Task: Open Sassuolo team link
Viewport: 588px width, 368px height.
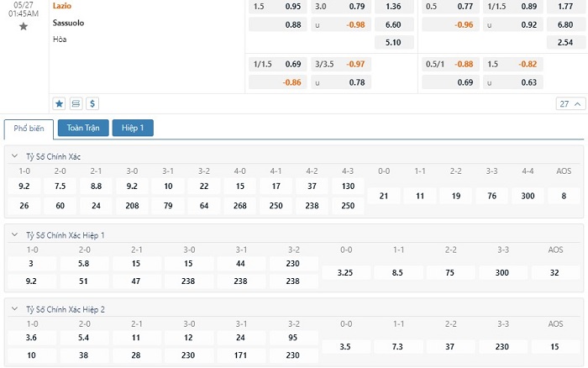Action: pyautogui.click(x=68, y=23)
